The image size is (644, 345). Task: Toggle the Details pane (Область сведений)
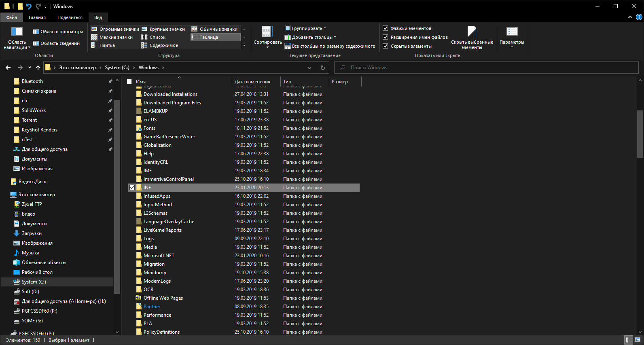pos(56,43)
